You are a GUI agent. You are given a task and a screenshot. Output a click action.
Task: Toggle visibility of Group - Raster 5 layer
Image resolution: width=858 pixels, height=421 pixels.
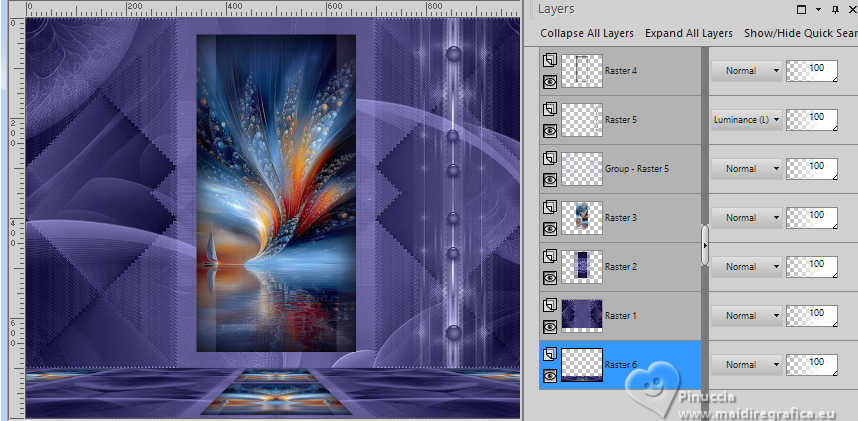(550, 180)
